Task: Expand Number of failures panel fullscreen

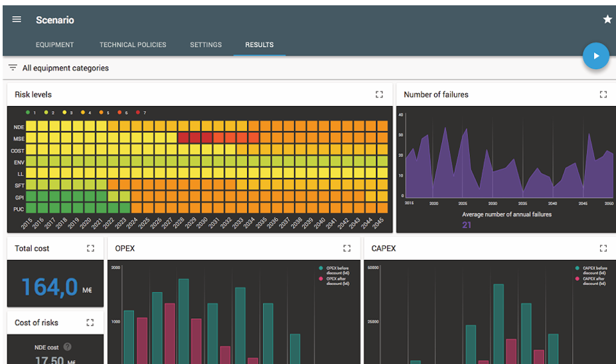Action: coord(603,95)
